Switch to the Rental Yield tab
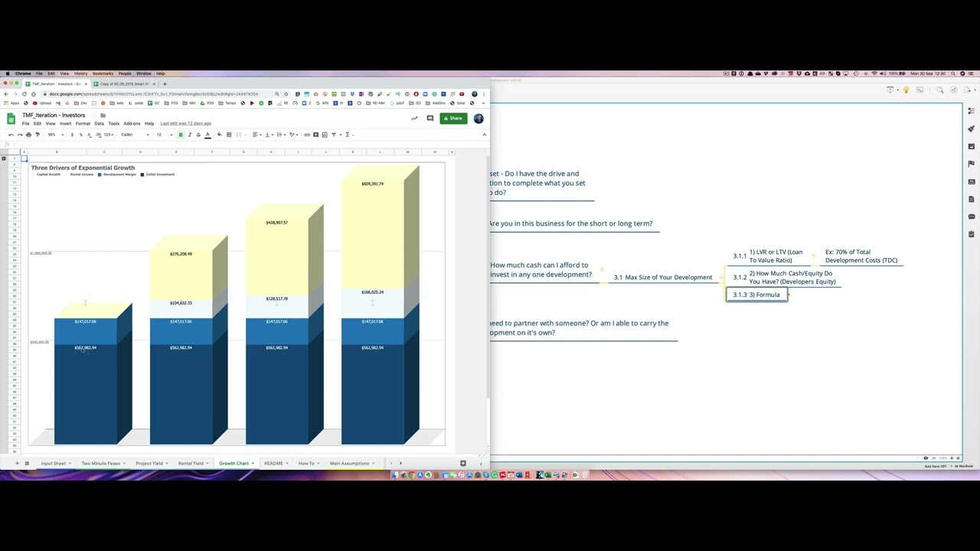 [x=194, y=463]
